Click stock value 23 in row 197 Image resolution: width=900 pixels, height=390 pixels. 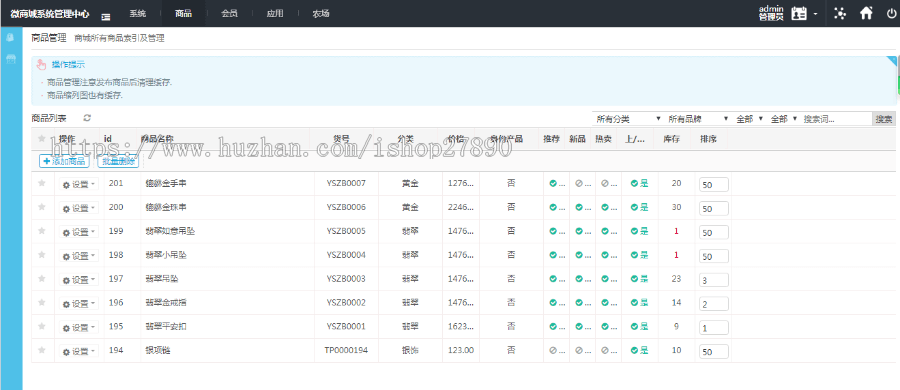click(x=676, y=279)
